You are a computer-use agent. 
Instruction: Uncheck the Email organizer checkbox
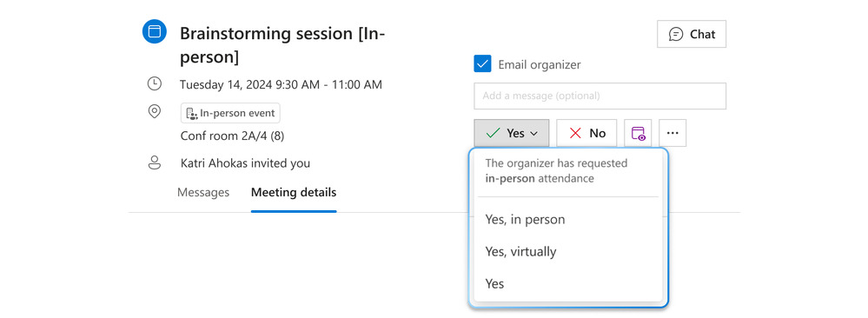coord(483,64)
